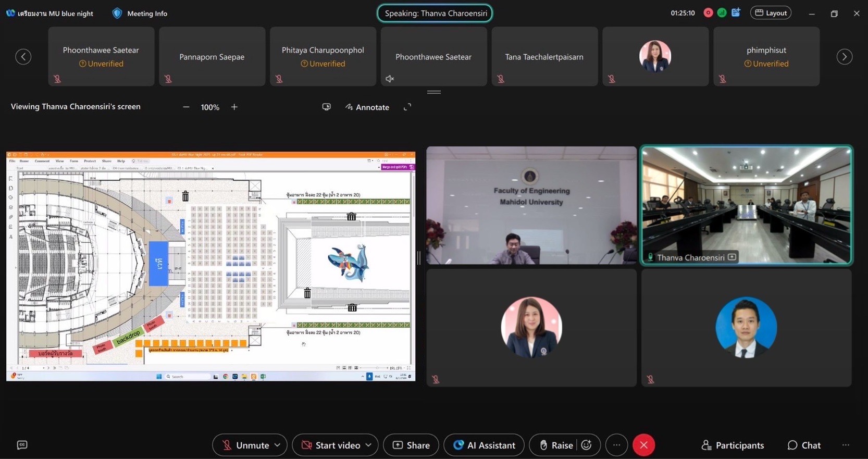Expand audio options arrow beside Unmute

pos(278,445)
